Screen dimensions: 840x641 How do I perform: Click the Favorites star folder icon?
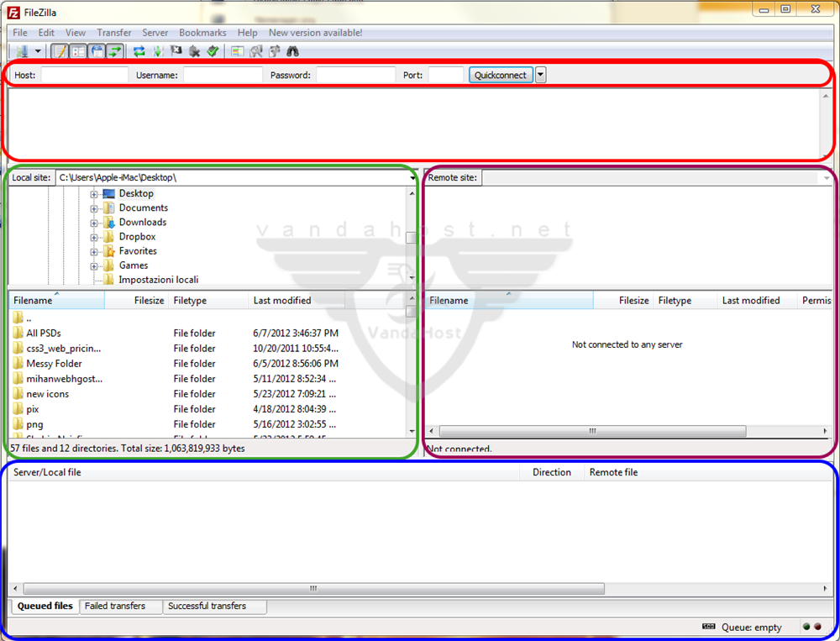pyautogui.click(x=108, y=251)
